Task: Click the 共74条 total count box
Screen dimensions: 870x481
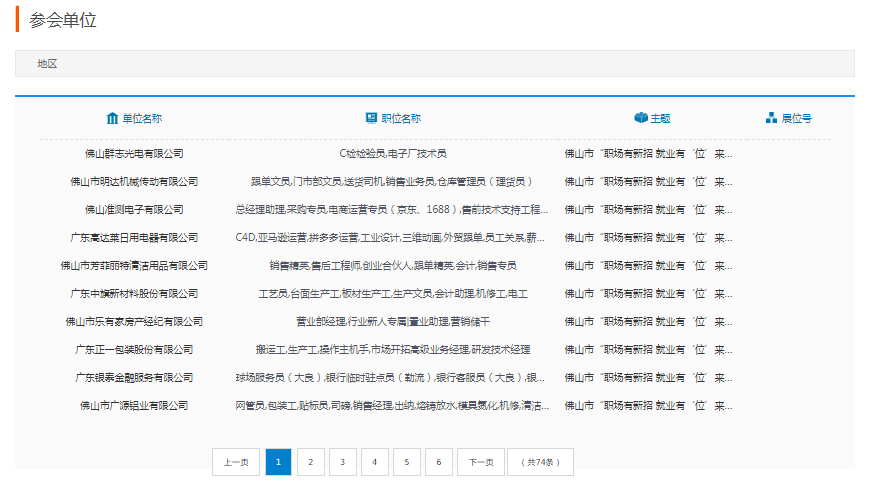Action: (540, 462)
